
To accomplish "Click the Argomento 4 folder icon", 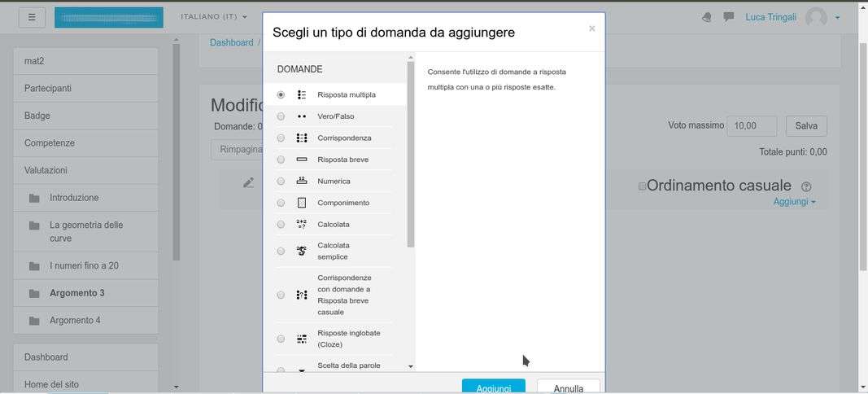I will tap(34, 320).
